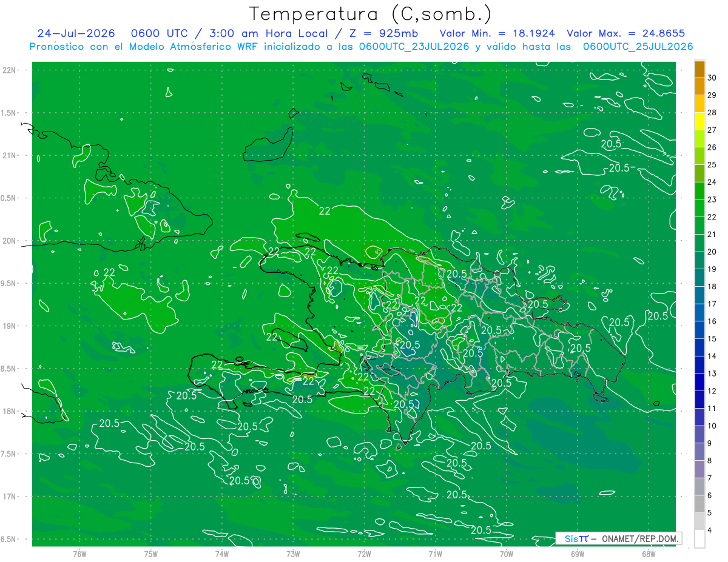This screenshot has height=562, width=728.
Task: Click the '24-Jul-2026' date text
Action: pyautogui.click(x=76, y=33)
